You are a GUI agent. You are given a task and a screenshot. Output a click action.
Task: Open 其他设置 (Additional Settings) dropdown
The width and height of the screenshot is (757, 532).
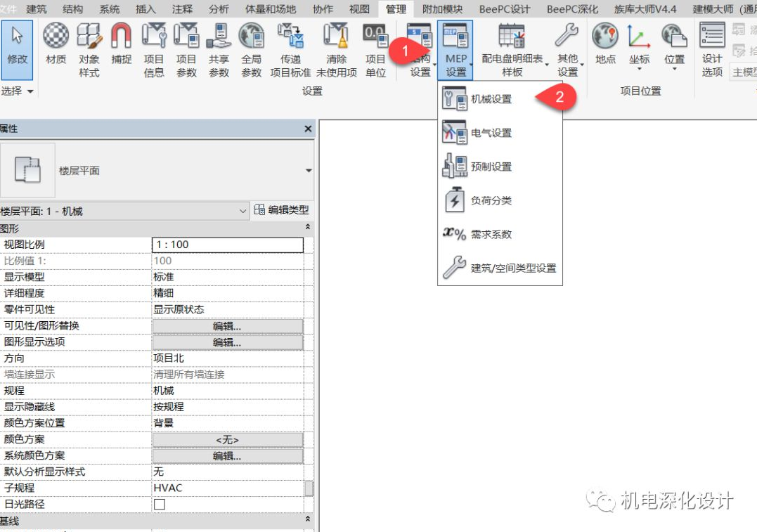tap(568, 50)
